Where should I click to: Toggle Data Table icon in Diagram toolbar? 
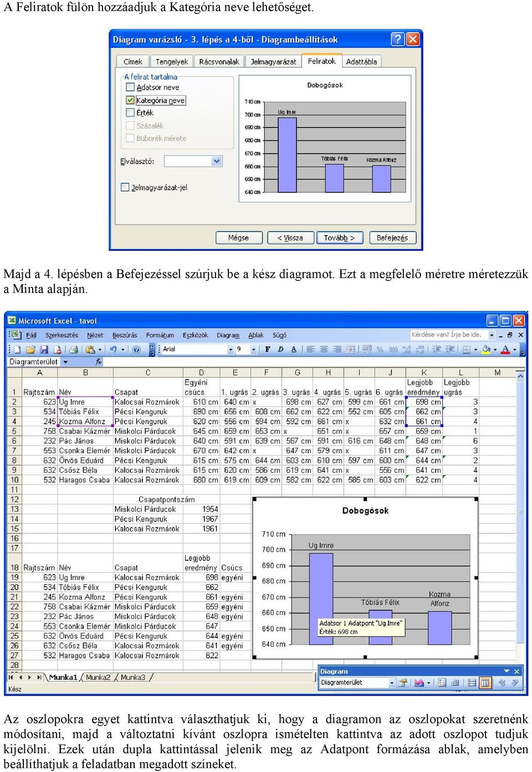point(456,683)
